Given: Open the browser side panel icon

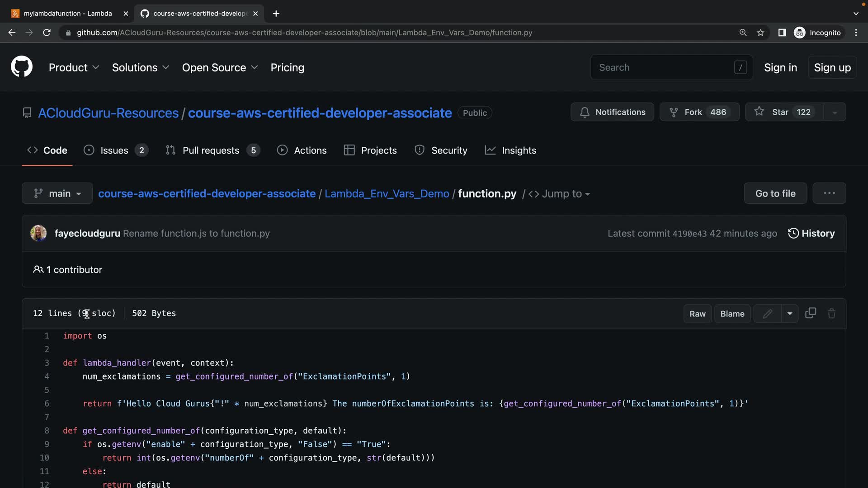Looking at the screenshot, I should click(x=782, y=33).
